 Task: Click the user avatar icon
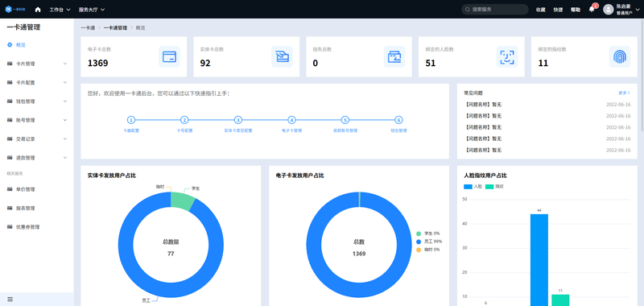(x=608, y=10)
